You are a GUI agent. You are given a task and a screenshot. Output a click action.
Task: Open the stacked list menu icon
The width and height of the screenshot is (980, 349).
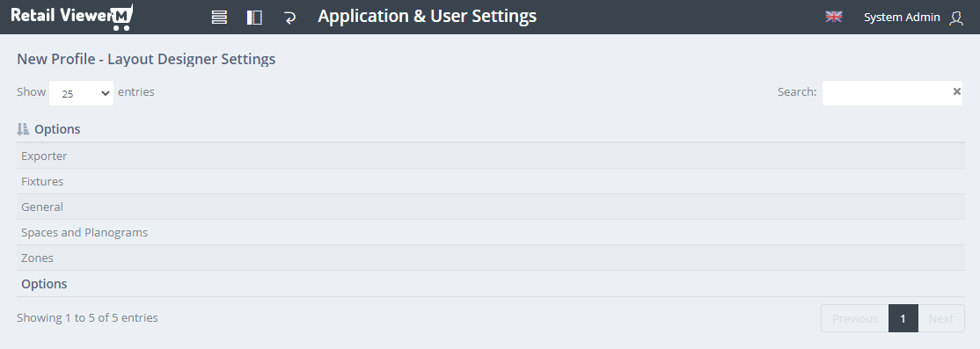(219, 18)
